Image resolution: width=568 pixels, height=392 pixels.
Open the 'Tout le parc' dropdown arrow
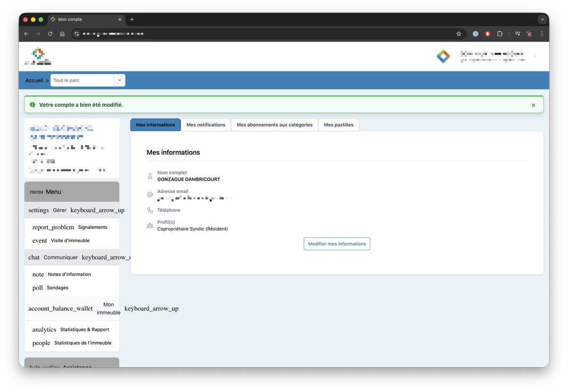(120, 80)
